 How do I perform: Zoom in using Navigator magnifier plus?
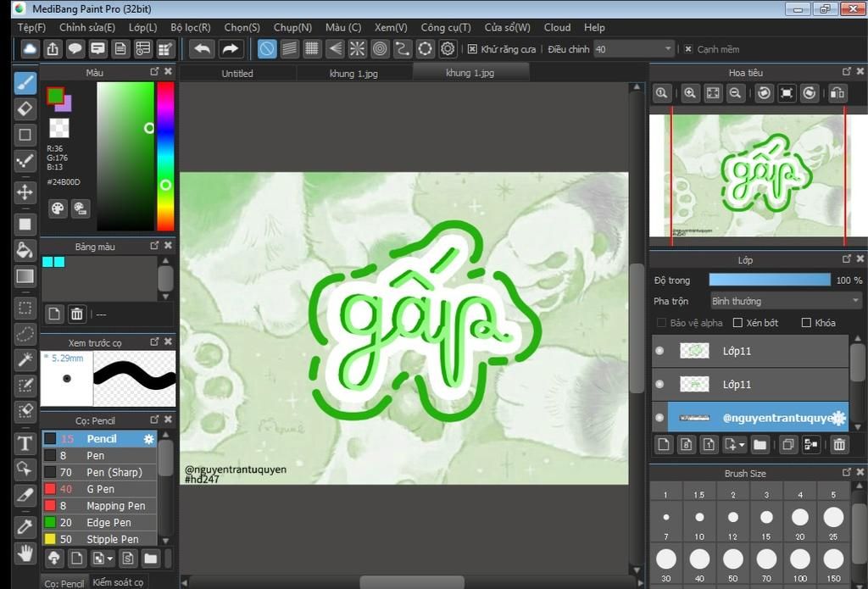(690, 93)
